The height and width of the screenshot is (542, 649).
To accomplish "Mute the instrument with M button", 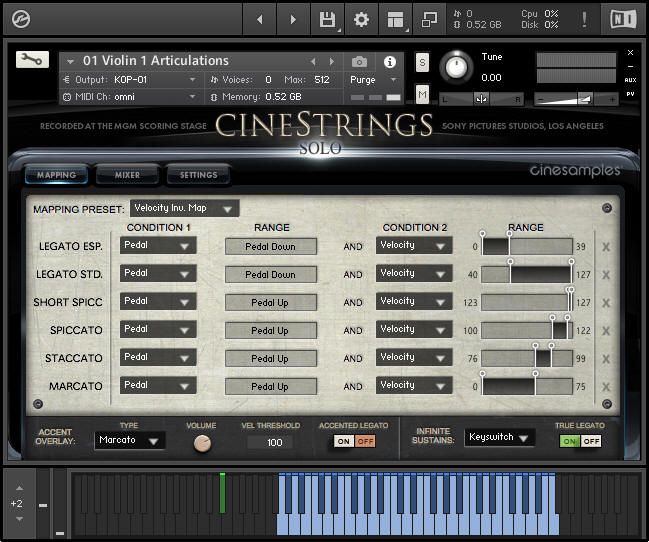I will [422, 95].
